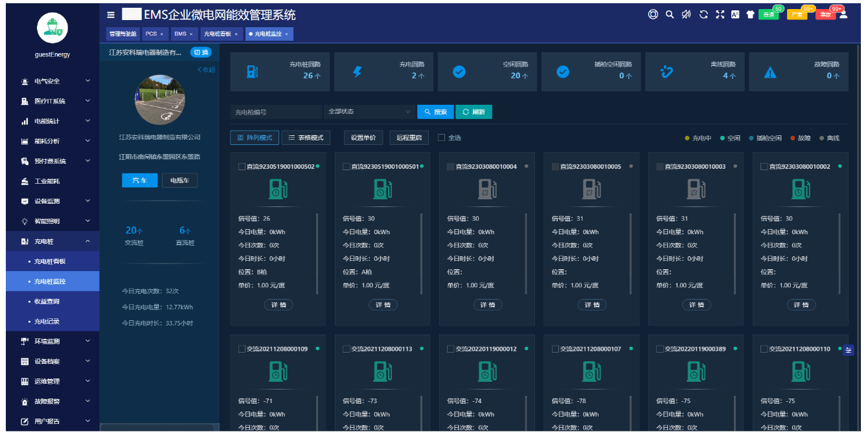Screen dimensions: 868x440
Task: Expand the 故障报警 menu chevron
Action: pos(88,401)
